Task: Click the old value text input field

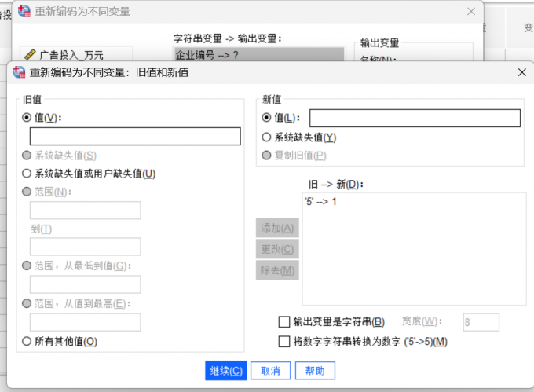Action: coord(135,136)
